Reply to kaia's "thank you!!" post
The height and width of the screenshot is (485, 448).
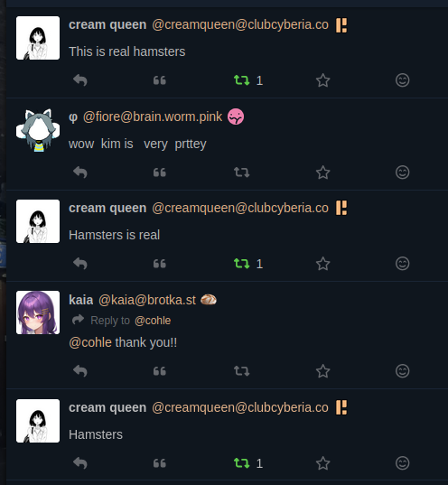pyautogui.click(x=80, y=371)
